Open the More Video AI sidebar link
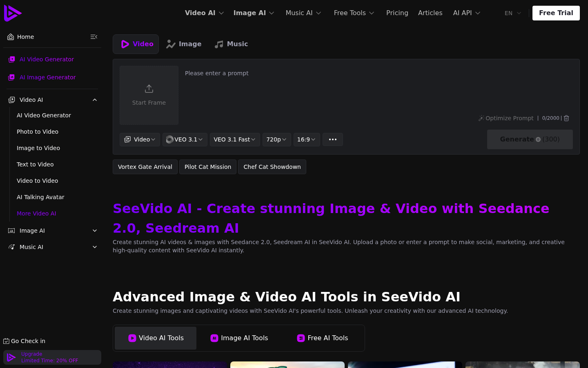Screen dimensions: 588x368 [36, 213]
